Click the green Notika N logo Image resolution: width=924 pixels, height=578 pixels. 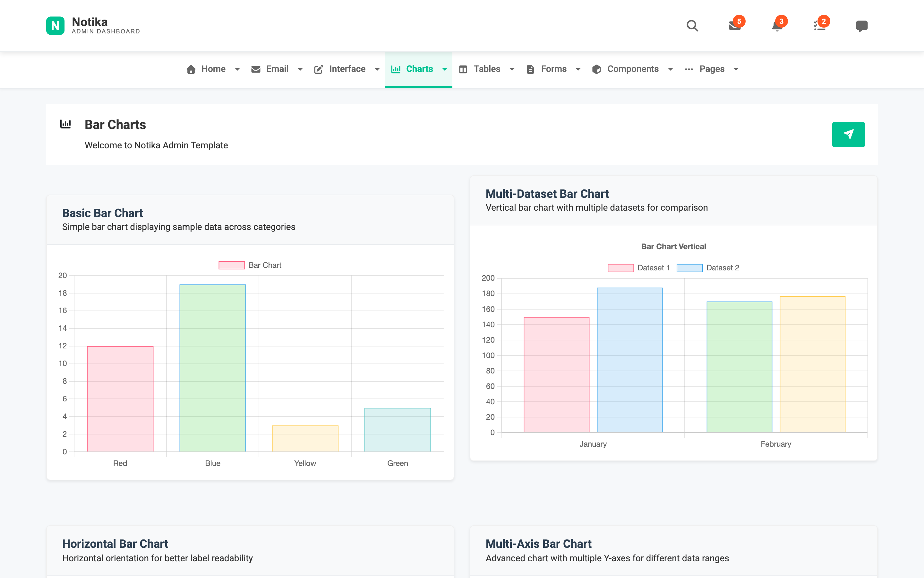(x=56, y=26)
